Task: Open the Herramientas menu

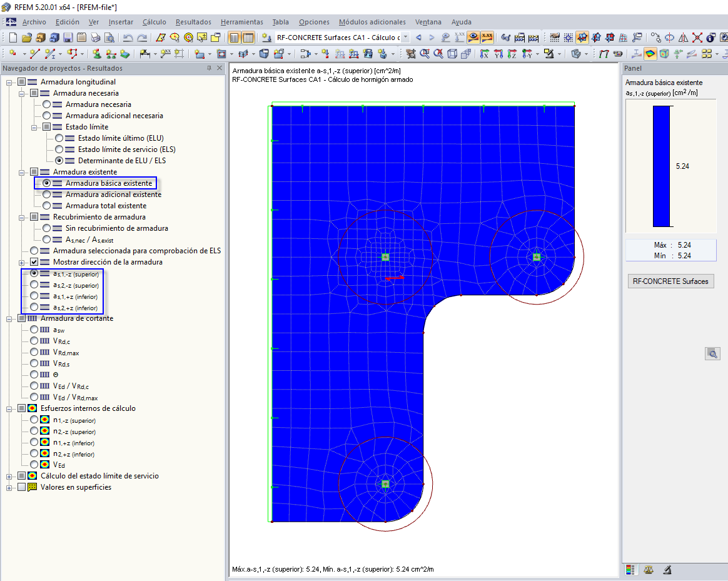Action: [x=241, y=22]
